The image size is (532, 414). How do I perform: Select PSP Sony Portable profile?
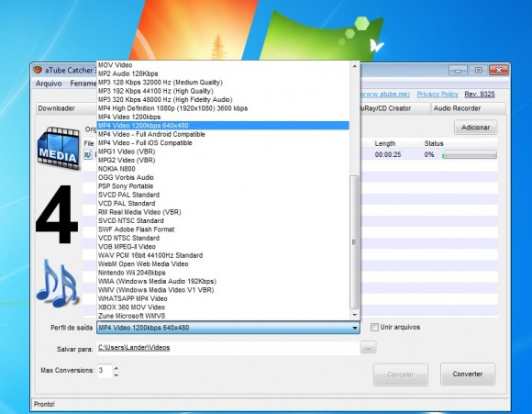point(223,186)
